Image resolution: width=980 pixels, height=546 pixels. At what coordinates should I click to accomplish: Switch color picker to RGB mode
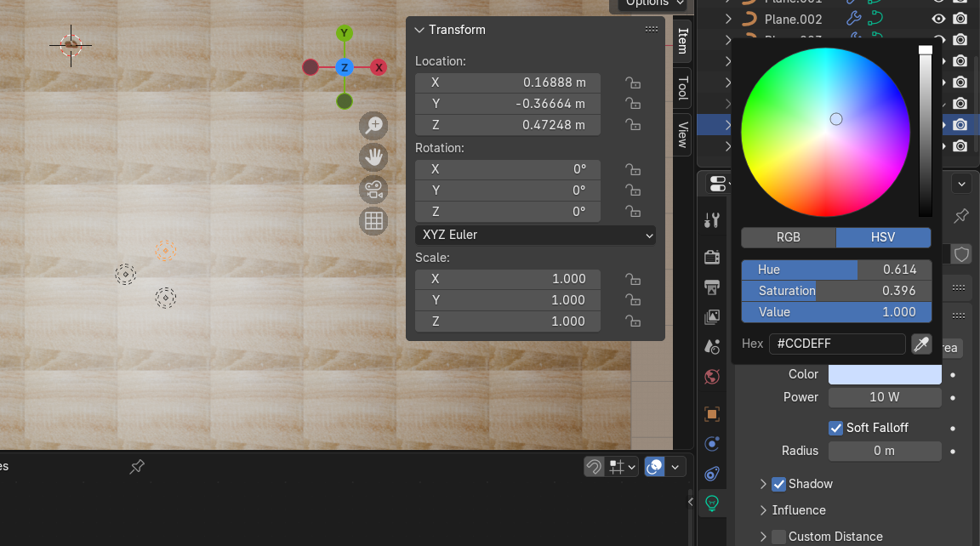[x=789, y=237]
